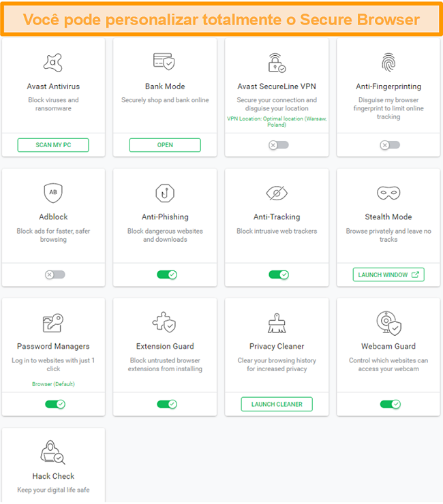The height and width of the screenshot is (504, 443).
Task: Turn off the Extension Guard toggle
Action: click(167, 404)
